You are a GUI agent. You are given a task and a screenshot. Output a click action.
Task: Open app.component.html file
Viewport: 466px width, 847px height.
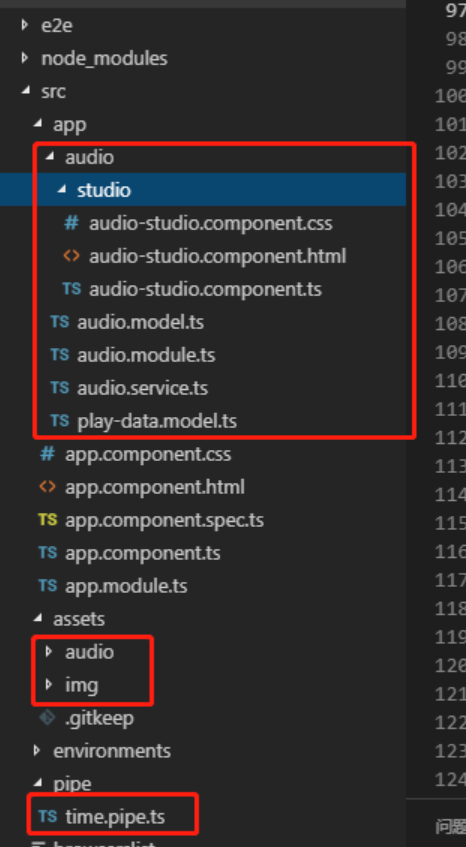point(154,487)
